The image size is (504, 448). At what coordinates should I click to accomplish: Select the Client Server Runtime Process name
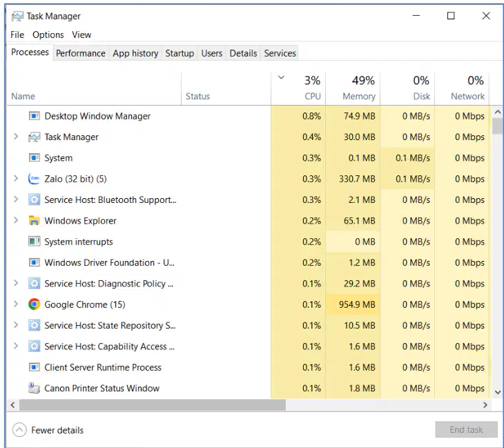point(103,367)
